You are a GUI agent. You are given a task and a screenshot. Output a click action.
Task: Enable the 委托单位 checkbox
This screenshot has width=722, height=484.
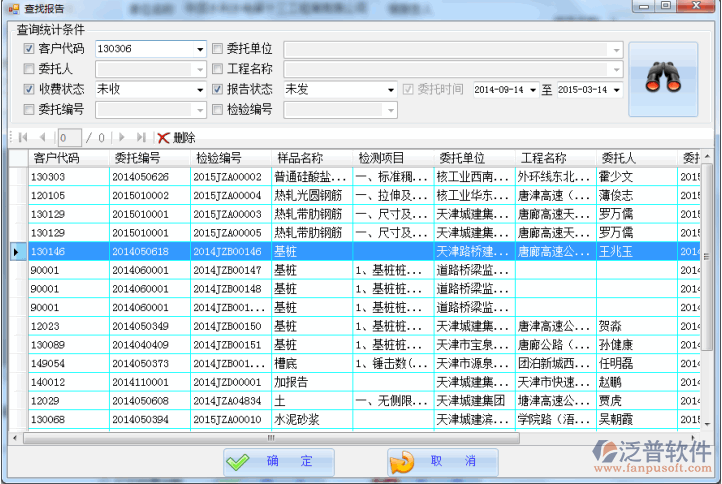218,49
